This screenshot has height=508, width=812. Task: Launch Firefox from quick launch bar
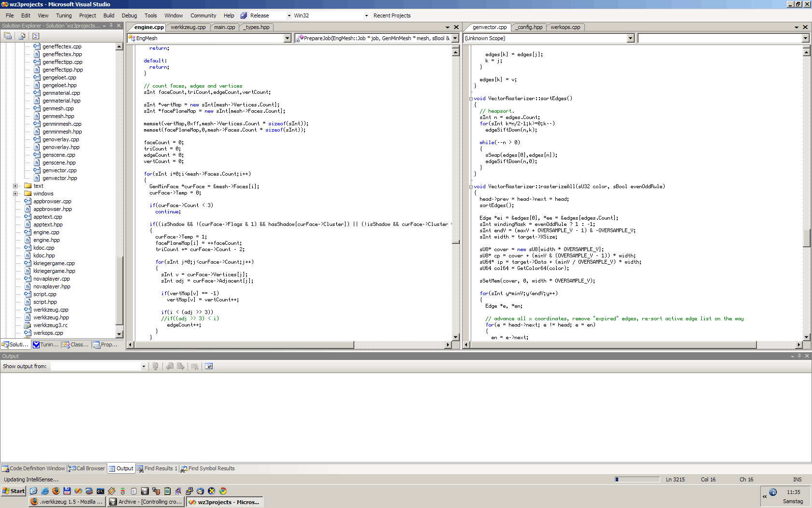tap(56, 491)
